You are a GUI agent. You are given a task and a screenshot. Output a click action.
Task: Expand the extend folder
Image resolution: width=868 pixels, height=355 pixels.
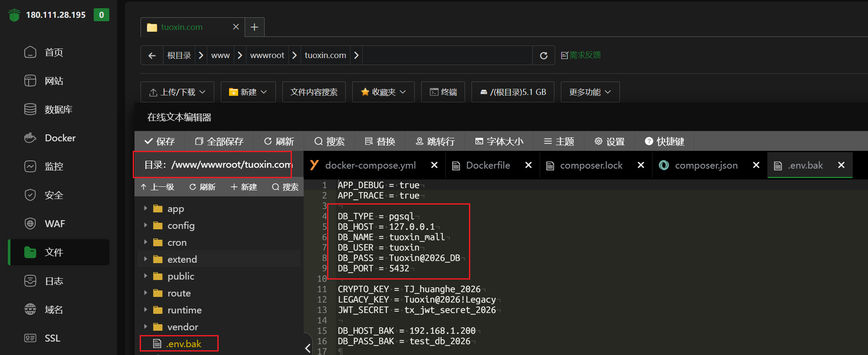tap(145, 259)
